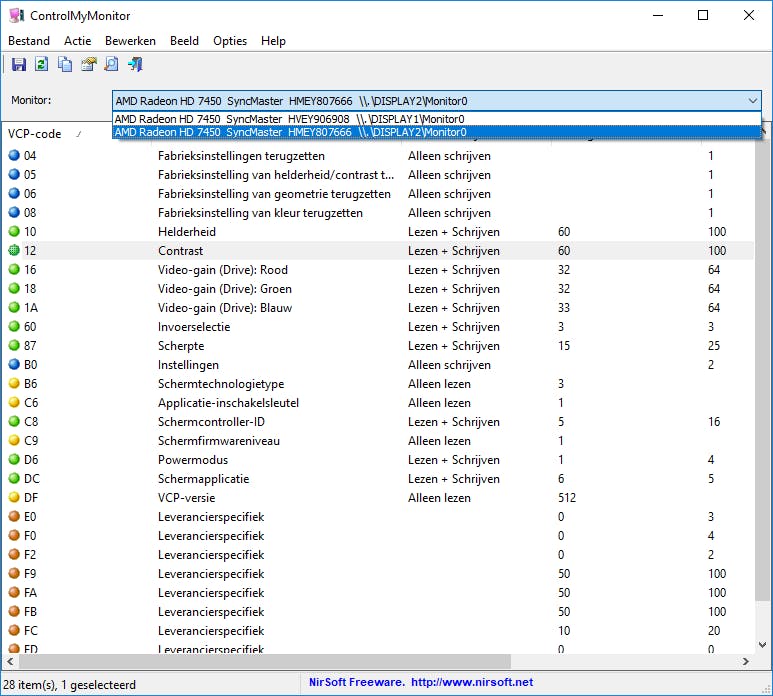The image size is (773, 696).
Task: Click the blue icon of VCP-code 04
Action: (14, 156)
